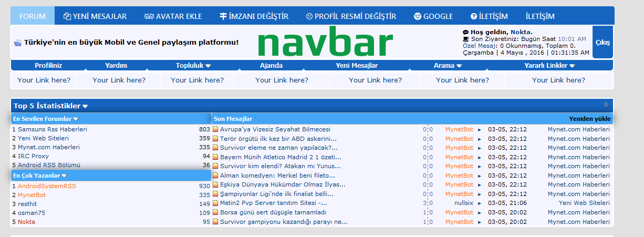Screen dimensions: 644x237
Task: Click the last-post arrow next to nullsix
Action: click(479, 203)
